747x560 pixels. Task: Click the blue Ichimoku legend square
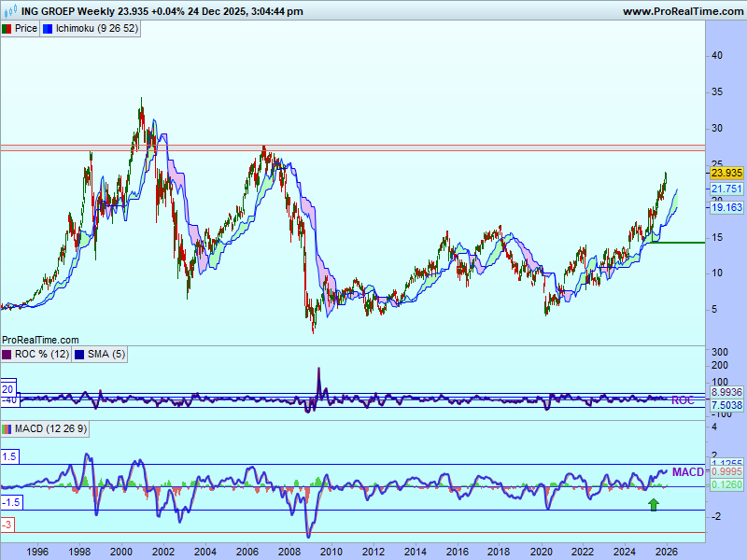[x=49, y=29]
